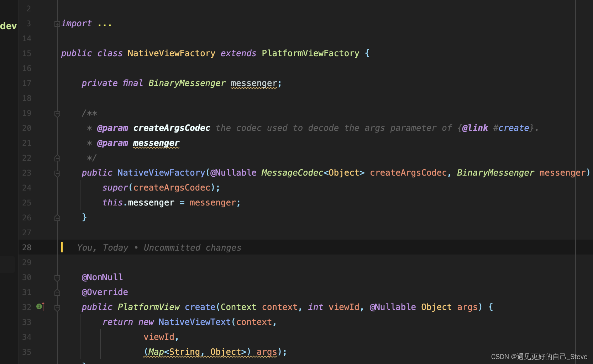Collapse the create method fold at line 32

[57, 307]
